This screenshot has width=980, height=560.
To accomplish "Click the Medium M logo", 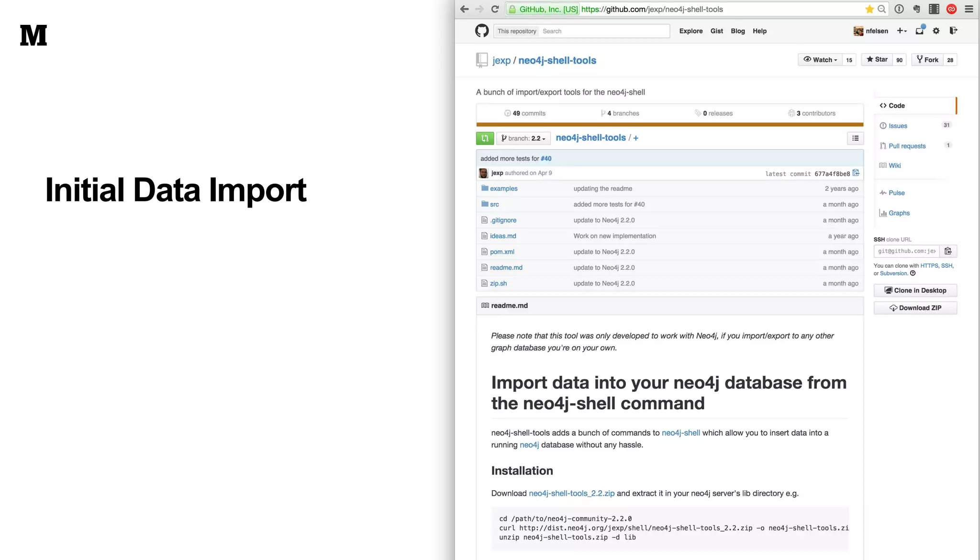I will click(x=33, y=35).
